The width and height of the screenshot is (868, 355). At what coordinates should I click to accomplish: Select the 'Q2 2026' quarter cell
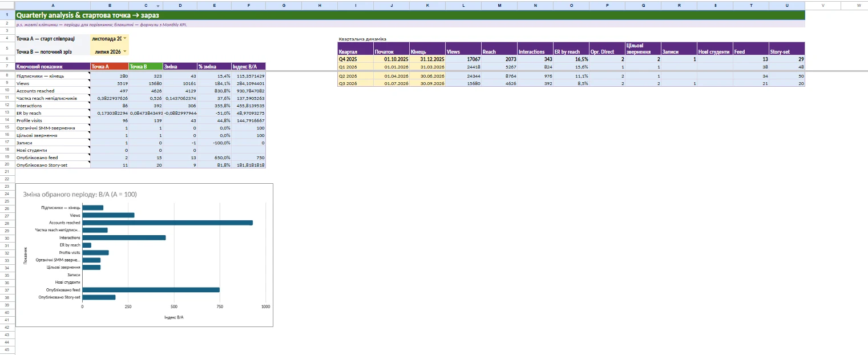(x=356, y=76)
